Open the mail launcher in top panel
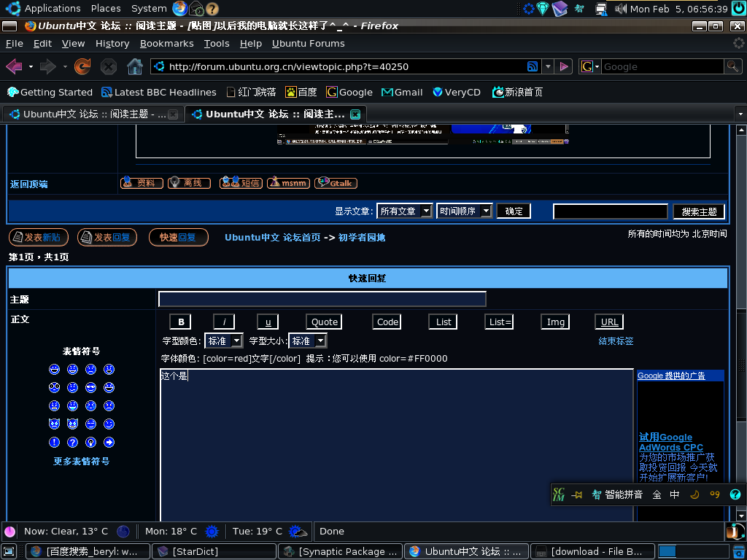This screenshot has width=747, height=560. pyautogui.click(x=196, y=8)
